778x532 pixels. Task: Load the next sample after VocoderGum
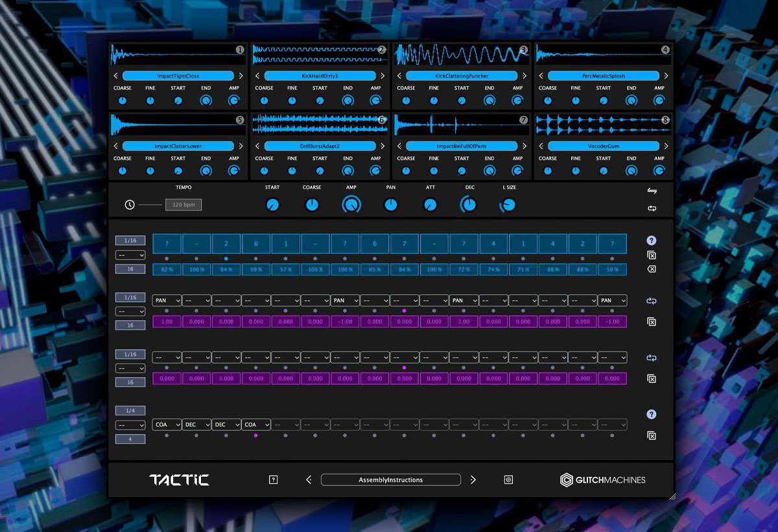[666, 146]
